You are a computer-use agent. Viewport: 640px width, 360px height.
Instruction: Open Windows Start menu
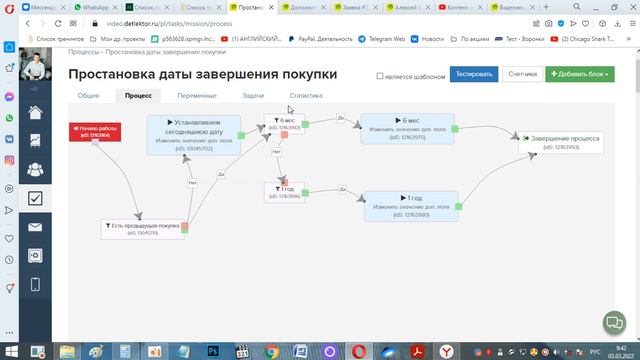[11, 351]
